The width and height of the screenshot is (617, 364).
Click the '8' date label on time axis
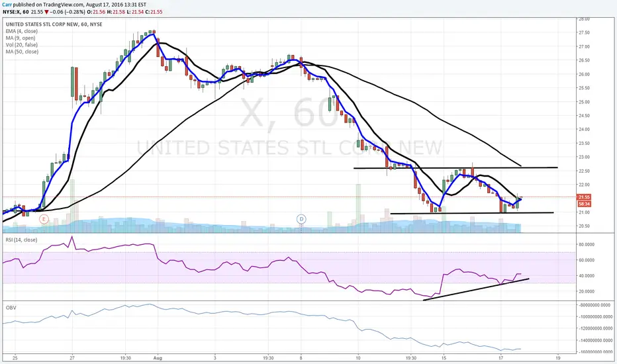pos(301,358)
